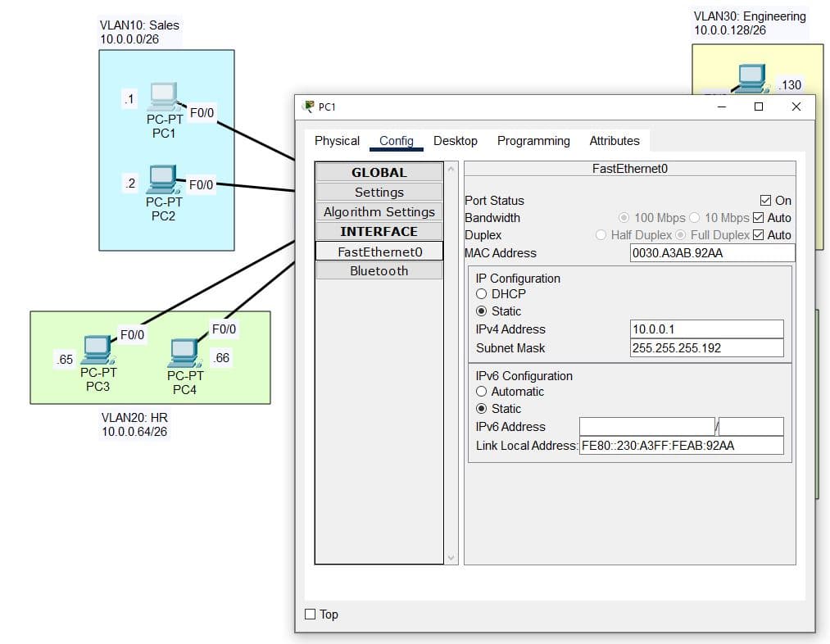Viewport: 830px width, 644px height.
Task: Open the Physical tab
Action: tap(337, 141)
